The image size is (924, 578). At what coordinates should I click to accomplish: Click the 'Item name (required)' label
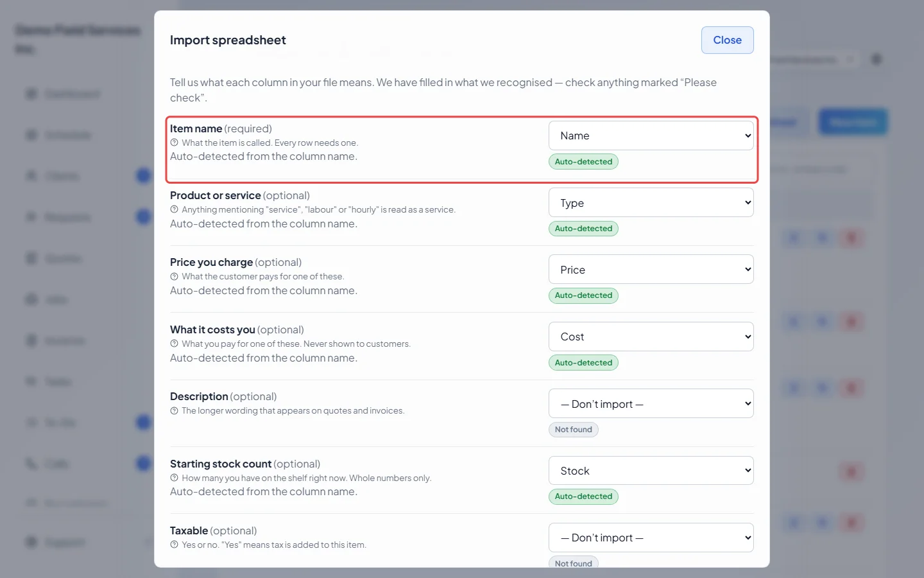(221, 128)
